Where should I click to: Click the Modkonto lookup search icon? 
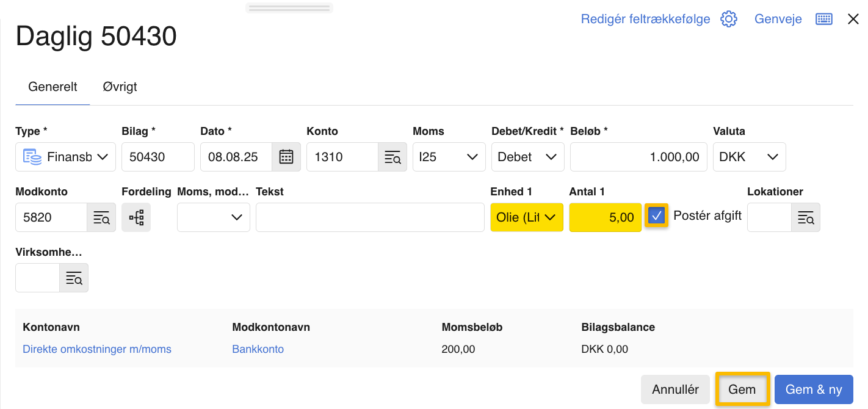[101, 217]
